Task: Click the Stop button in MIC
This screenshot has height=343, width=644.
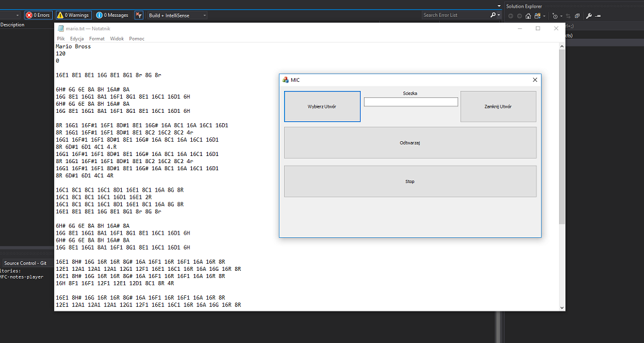Action: [410, 182]
